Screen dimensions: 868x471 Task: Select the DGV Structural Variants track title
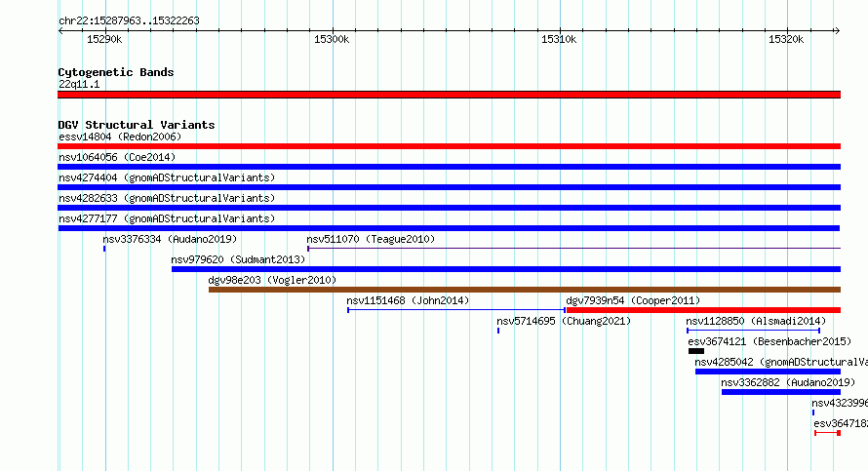click(137, 125)
